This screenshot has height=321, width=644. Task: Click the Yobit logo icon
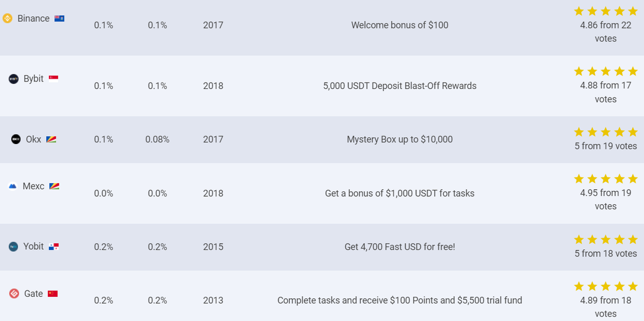[13, 247]
